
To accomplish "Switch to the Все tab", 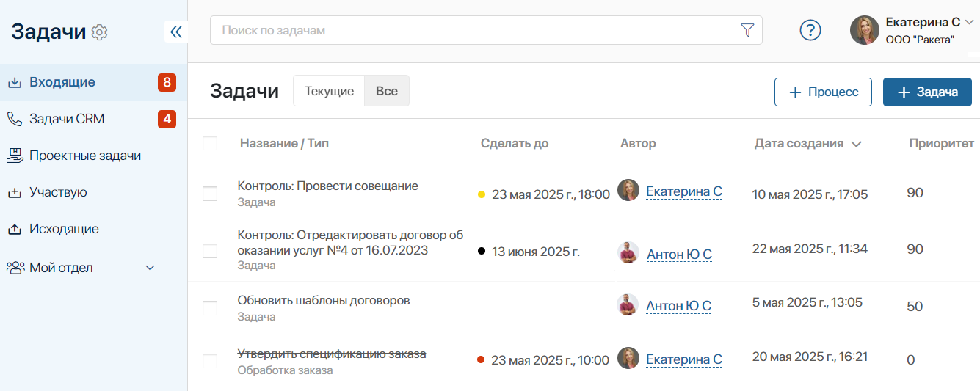I will click(387, 91).
